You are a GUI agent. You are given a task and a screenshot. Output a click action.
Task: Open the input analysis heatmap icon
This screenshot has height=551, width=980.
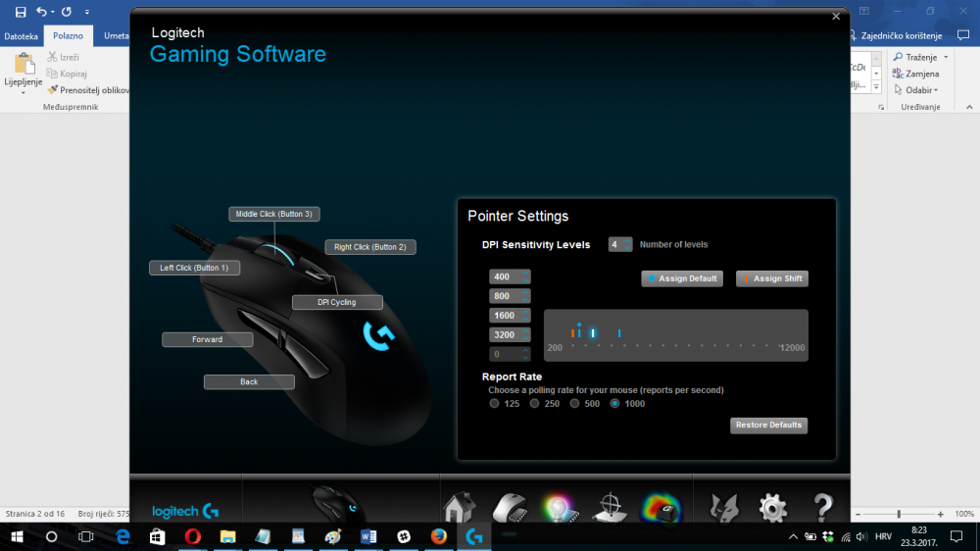[661, 508]
